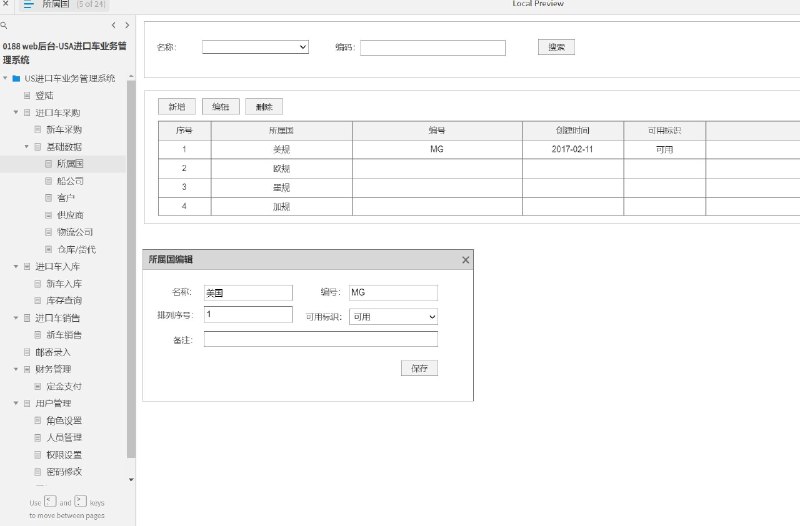Click the 备注 input field

(x=321, y=339)
